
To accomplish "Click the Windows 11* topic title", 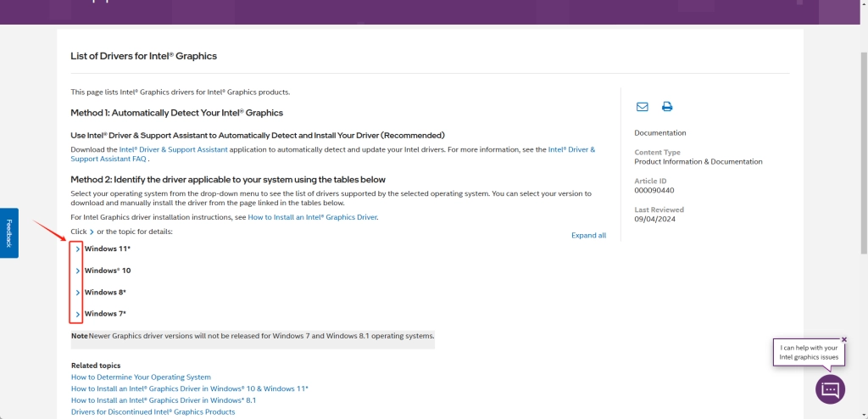I will tap(108, 249).
